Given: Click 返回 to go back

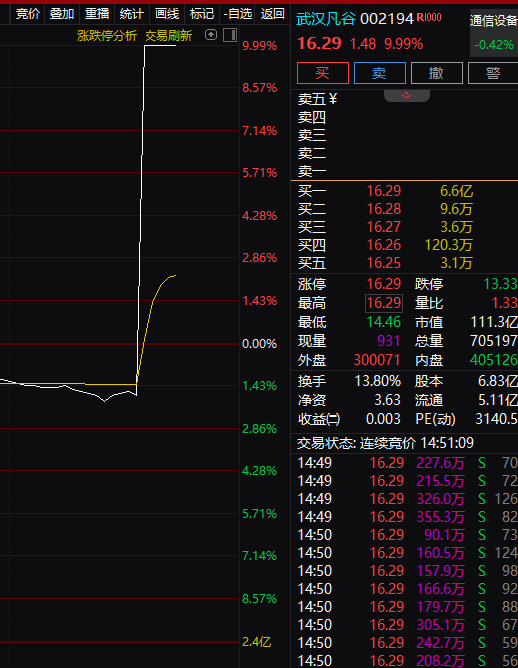Looking at the screenshot, I should point(272,14).
